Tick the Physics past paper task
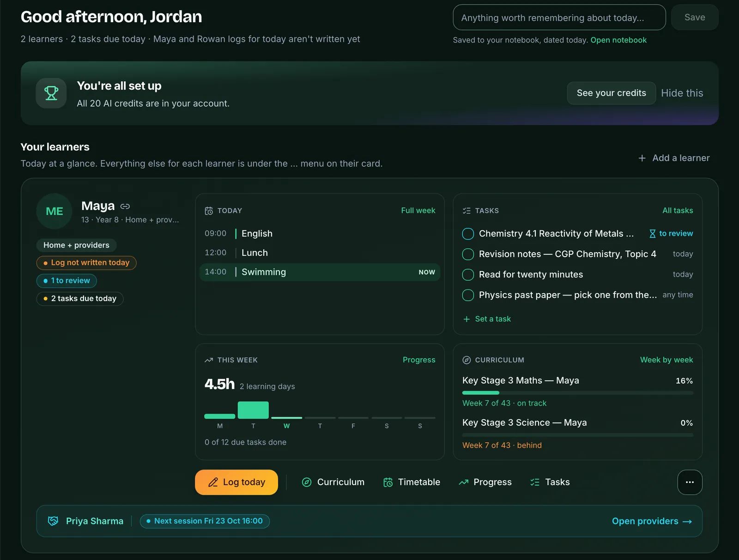 click(468, 295)
